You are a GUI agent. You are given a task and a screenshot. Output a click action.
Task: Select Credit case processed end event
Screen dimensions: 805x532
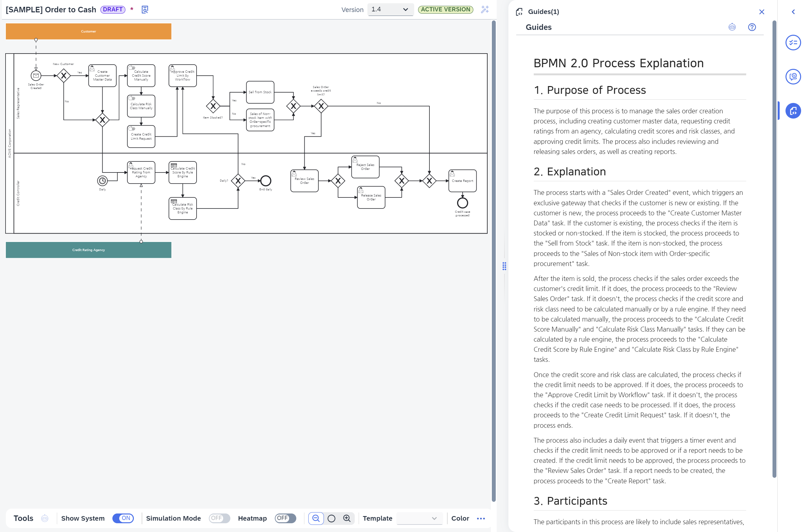coord(462,203)
